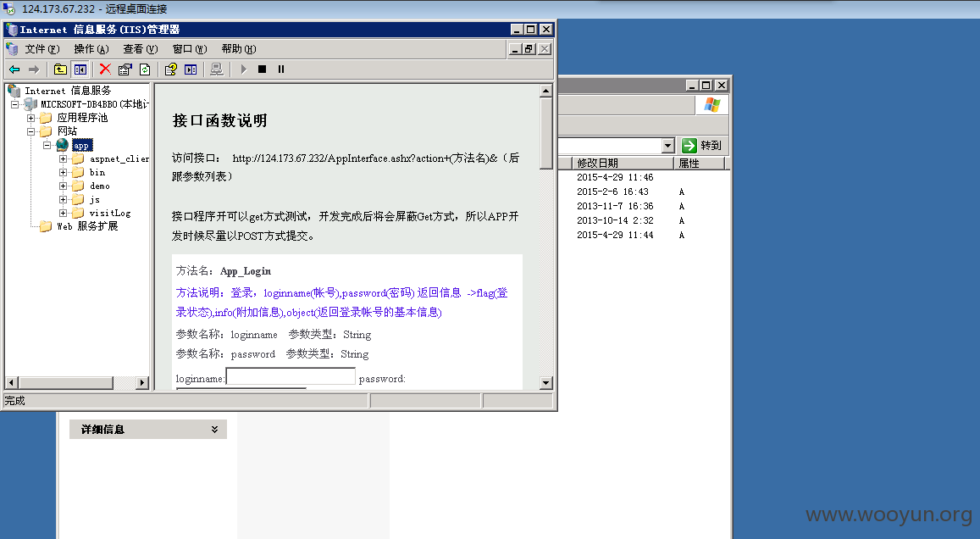
Task: Click the Windows flag logo in back window
Action: tap(711, 105)
